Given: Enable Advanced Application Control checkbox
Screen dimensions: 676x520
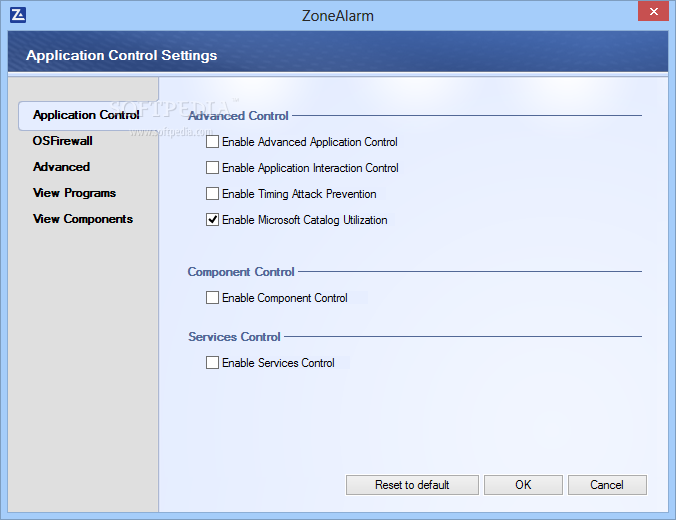Looking at the screenshot, I should tap(212, 141).
